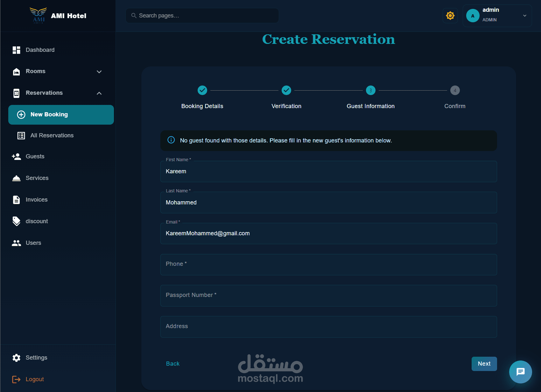This screenshot has height=392, width=541.
Task: Click the search magnifier icon
Action: tap(134, 16)
